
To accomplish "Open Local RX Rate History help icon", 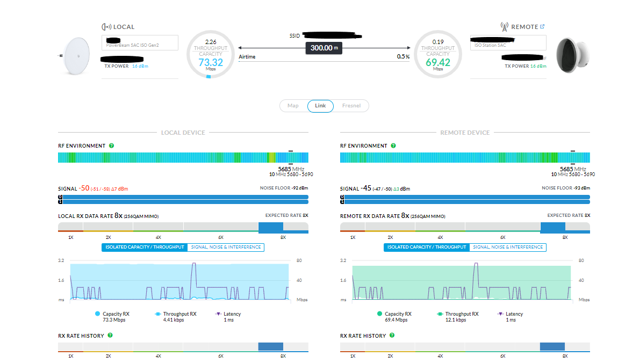I will (110, 336).
